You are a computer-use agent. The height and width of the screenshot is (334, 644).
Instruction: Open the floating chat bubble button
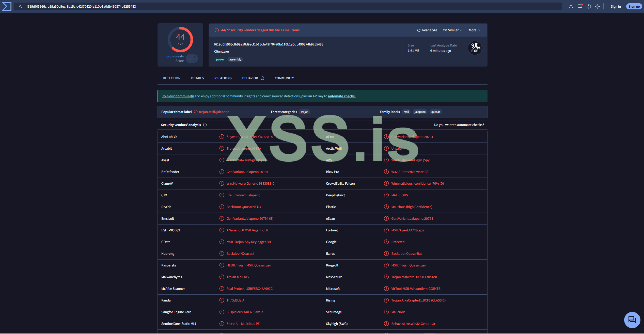(x=632, y=320)
